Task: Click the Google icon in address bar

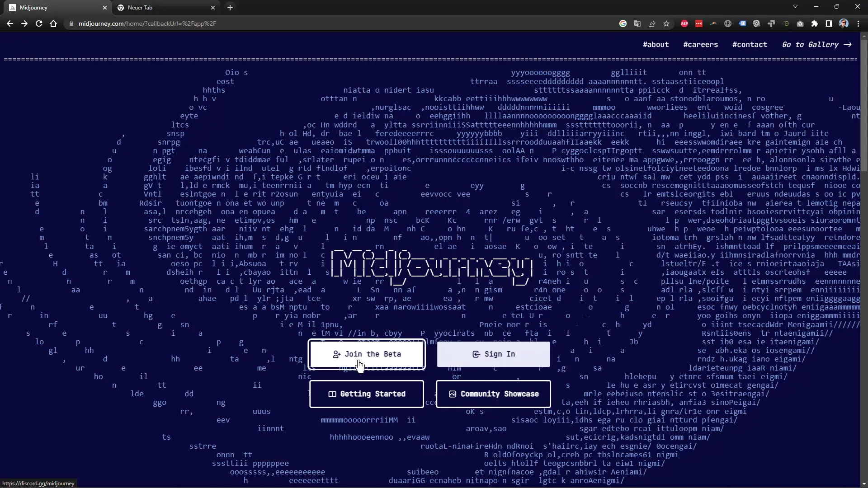Action: (x=623, y=23)
